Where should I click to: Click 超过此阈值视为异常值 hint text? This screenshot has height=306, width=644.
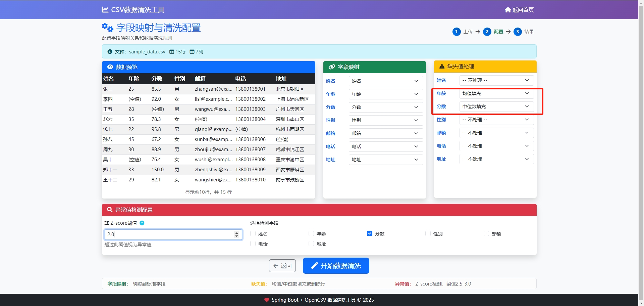coord(128,245)
